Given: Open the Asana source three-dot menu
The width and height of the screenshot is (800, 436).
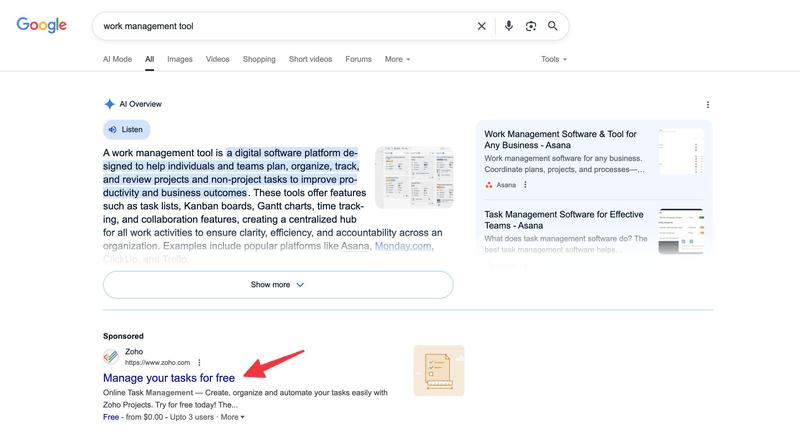Looking at the screenshot, I should (x=525, y=185).
